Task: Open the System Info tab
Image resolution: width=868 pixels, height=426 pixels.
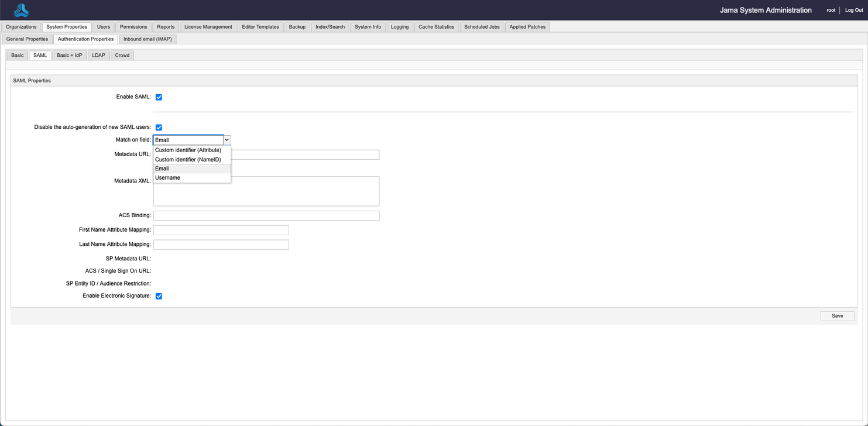Action: [x=368, y=27]
